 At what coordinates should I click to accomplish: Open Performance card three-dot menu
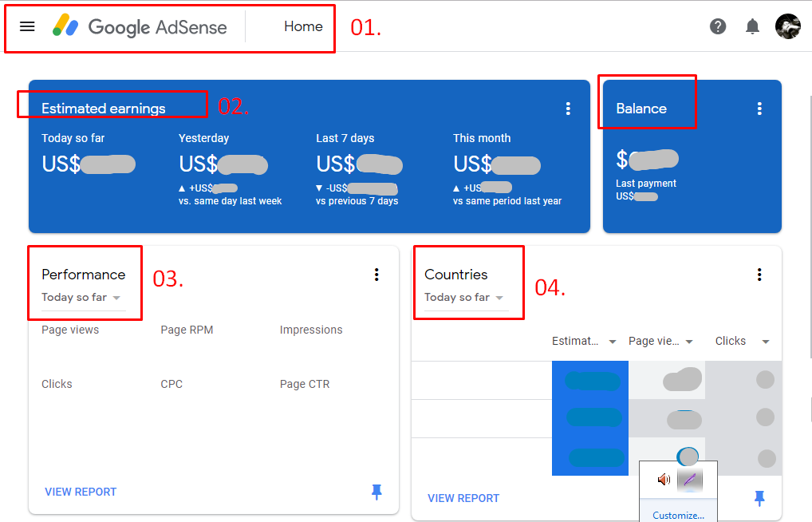click(x=376, y=275)
